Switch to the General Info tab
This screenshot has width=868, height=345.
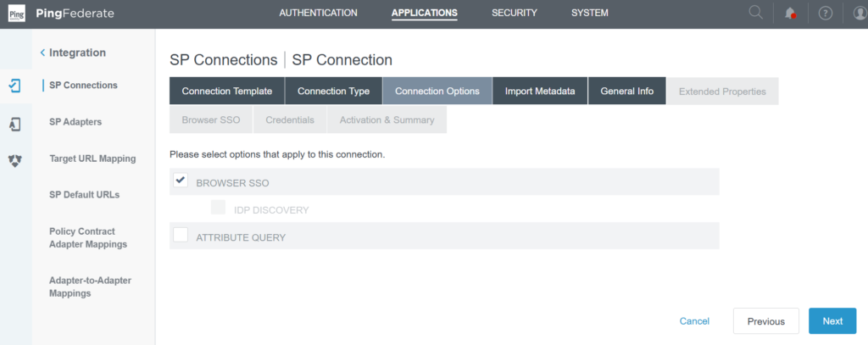click(x=627, y=92)
